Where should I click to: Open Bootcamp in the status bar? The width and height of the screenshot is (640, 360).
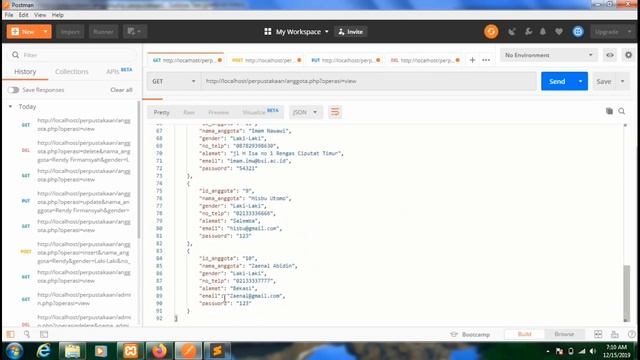[x=470, y=334]
